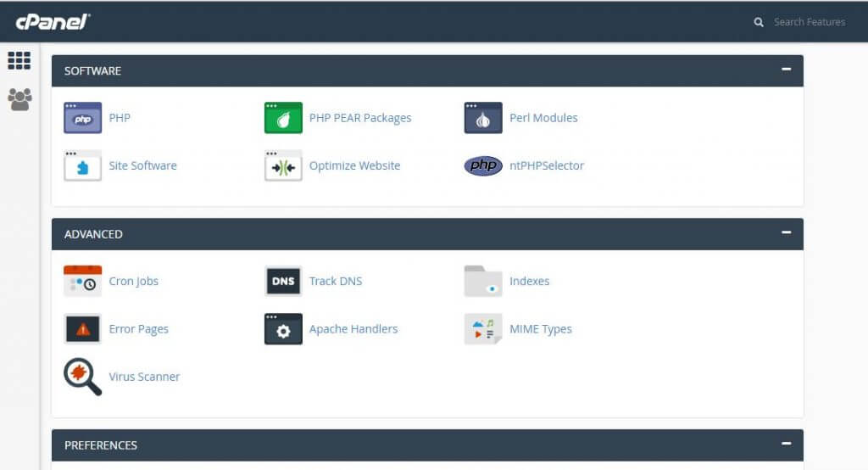
Task: Open the Apache Handlers gear icon
Action: (283, 329)
